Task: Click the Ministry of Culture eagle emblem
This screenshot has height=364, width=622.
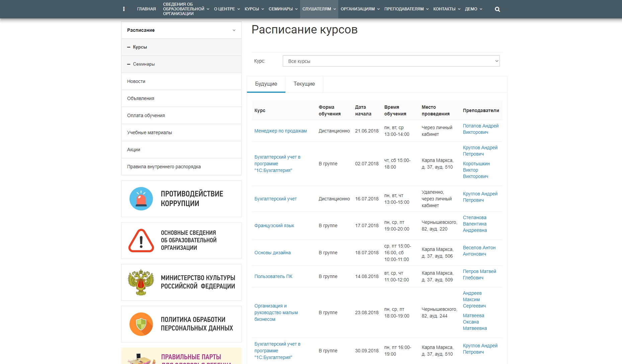Action: tap(141, 282)
